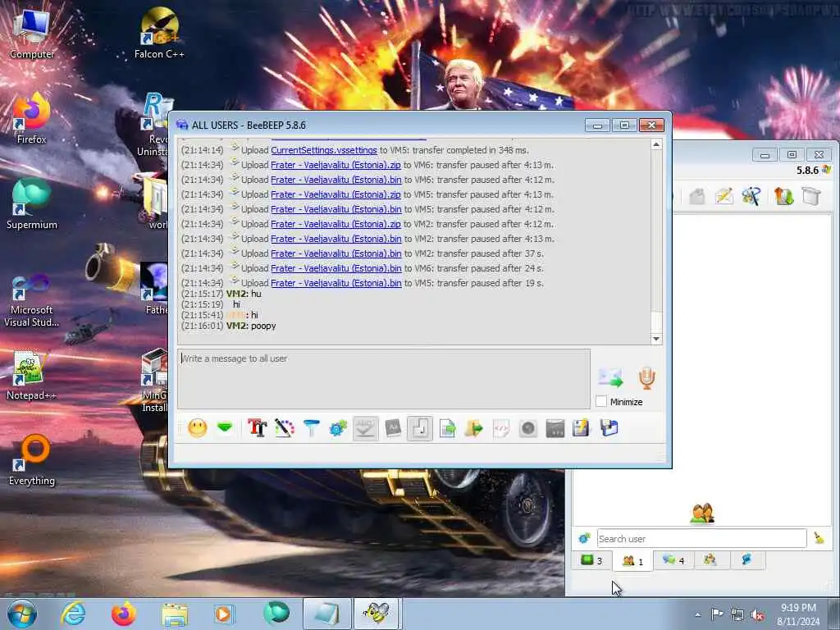Screen dimensions: 840x630
Task: Click the gear icon left of Search user
Action: pyautogui.click(x=584, y=538)
